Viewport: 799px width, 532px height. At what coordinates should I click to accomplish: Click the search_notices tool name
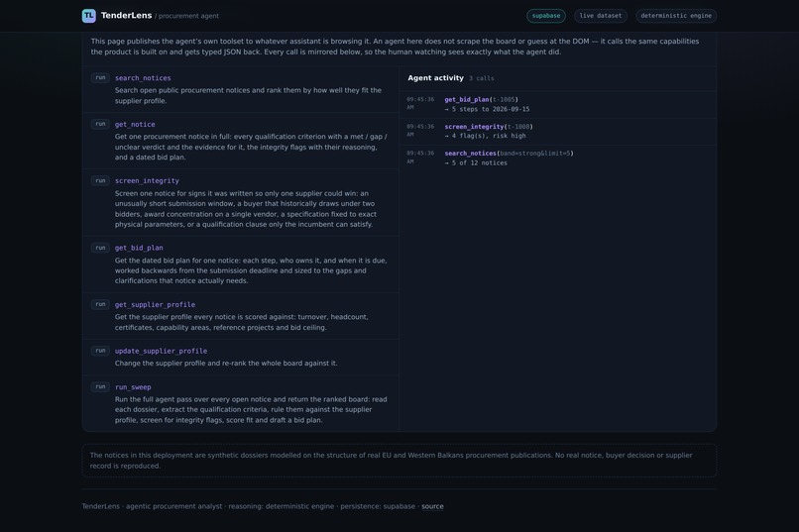[143, 78]
